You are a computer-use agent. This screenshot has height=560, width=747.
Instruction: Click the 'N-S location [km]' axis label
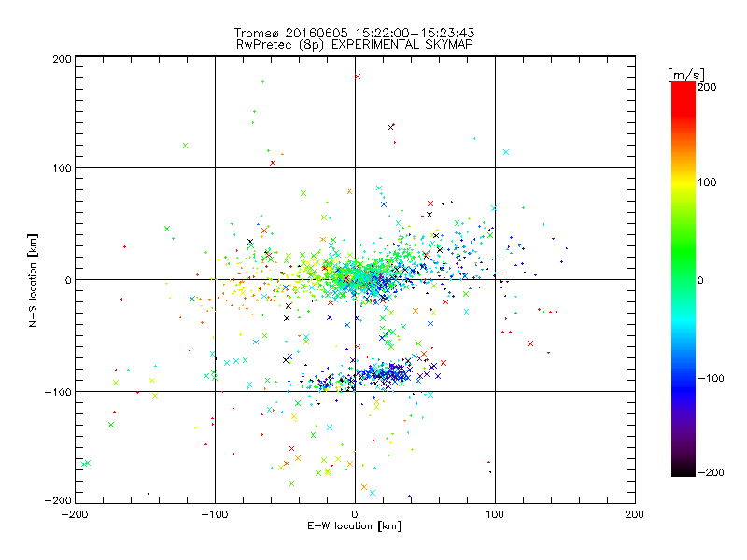(x=33, y=280)
